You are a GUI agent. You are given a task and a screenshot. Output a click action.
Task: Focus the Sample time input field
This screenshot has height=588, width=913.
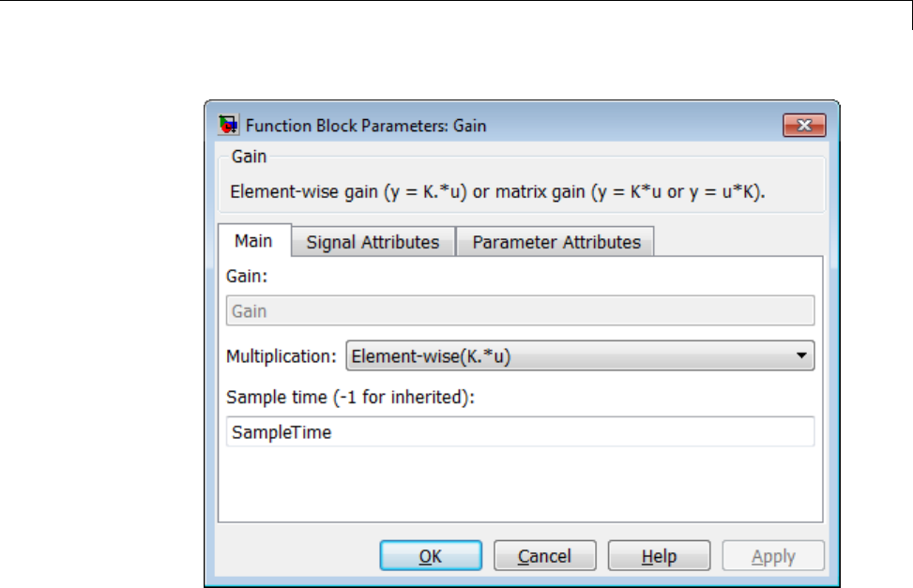pyautogui.click(x=520, y=432)
